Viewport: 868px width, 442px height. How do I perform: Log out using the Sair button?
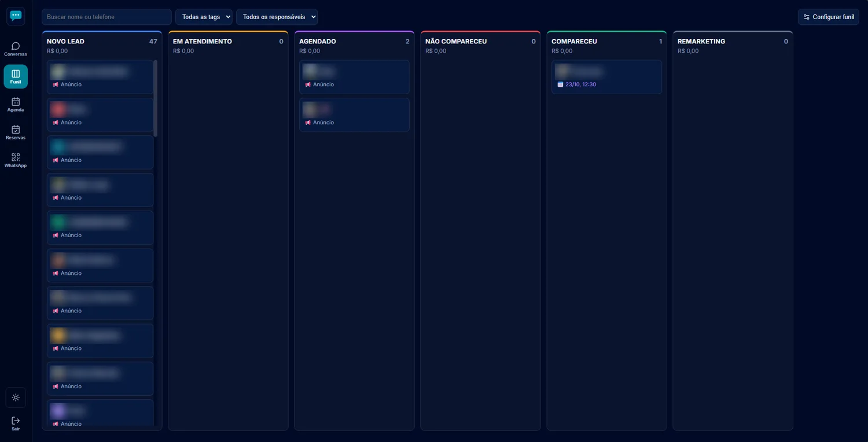point(16,424)
